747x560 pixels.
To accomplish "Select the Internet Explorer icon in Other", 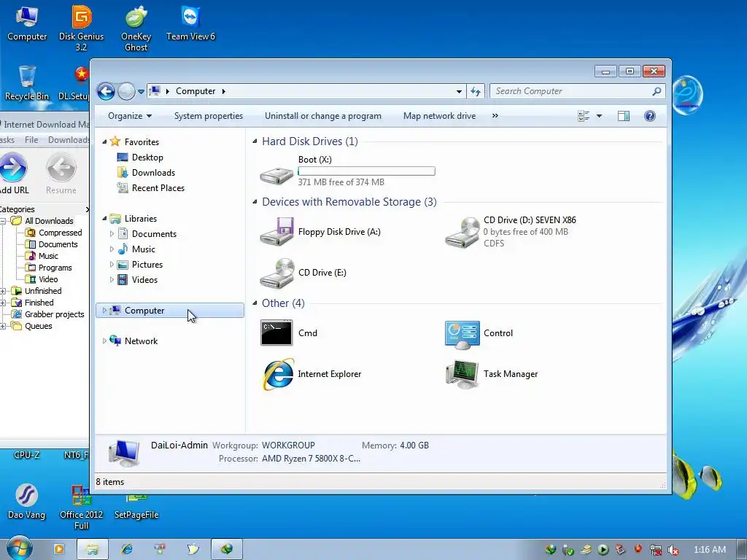I will (278, 374).
